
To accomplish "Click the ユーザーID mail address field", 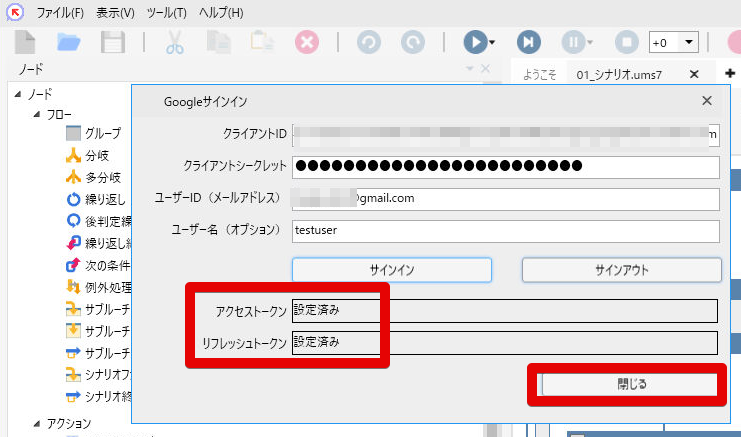I will pos(506,199).
